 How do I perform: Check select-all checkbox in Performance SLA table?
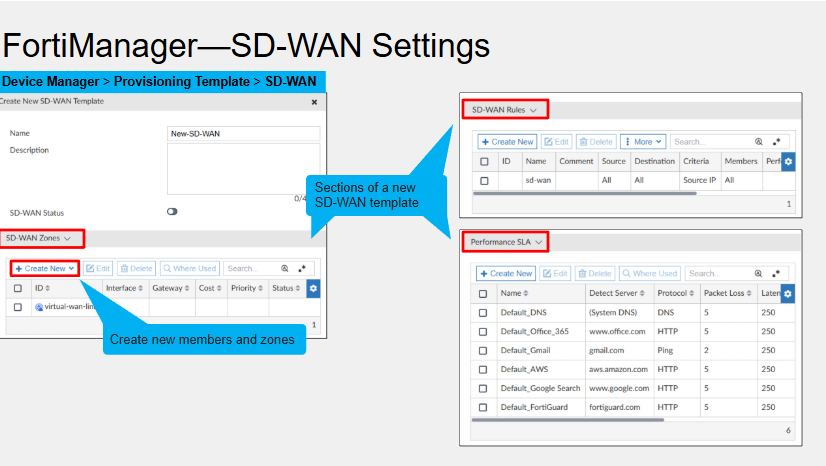483,294
